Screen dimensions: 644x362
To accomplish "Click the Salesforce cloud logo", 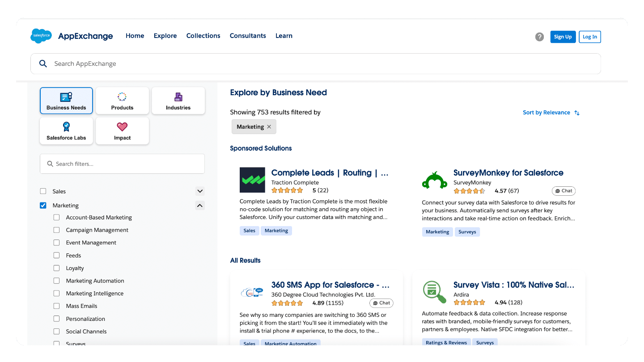I will click(x=41, y=36).
